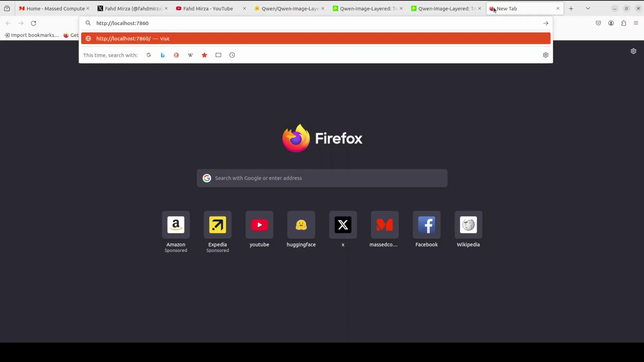
Task: Open the Firefox hamburger application menu
Action: click(636, 23)
